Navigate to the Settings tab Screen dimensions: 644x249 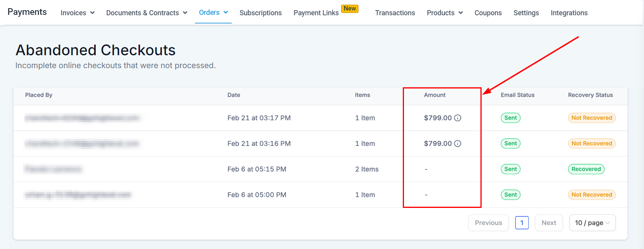(x=526, y=13)
